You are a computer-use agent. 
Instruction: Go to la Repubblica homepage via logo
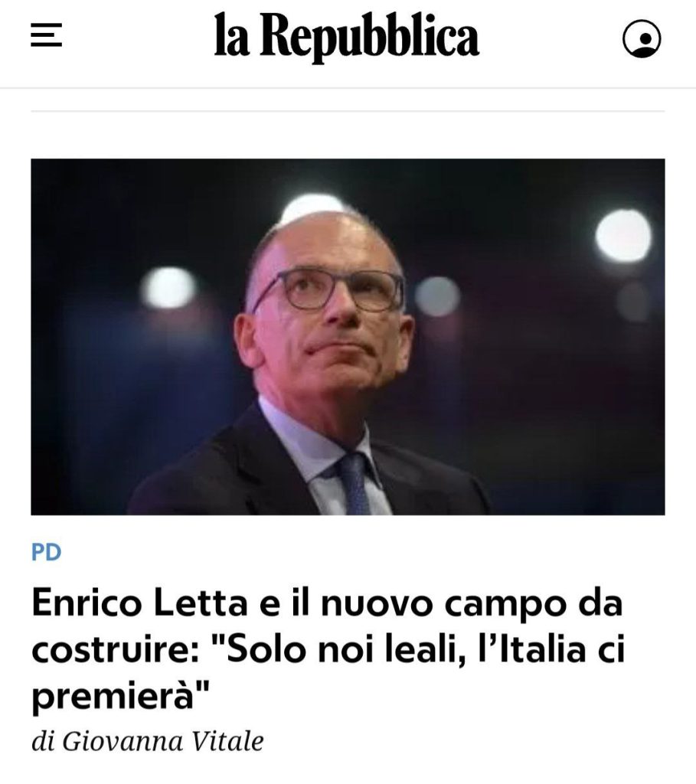point(347,35)
